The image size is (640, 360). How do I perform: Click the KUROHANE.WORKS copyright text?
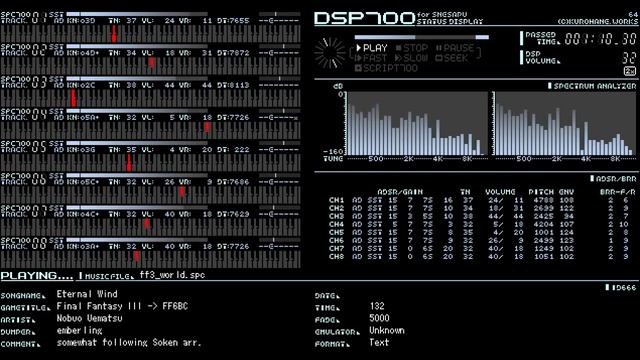(x=598, y=21)
